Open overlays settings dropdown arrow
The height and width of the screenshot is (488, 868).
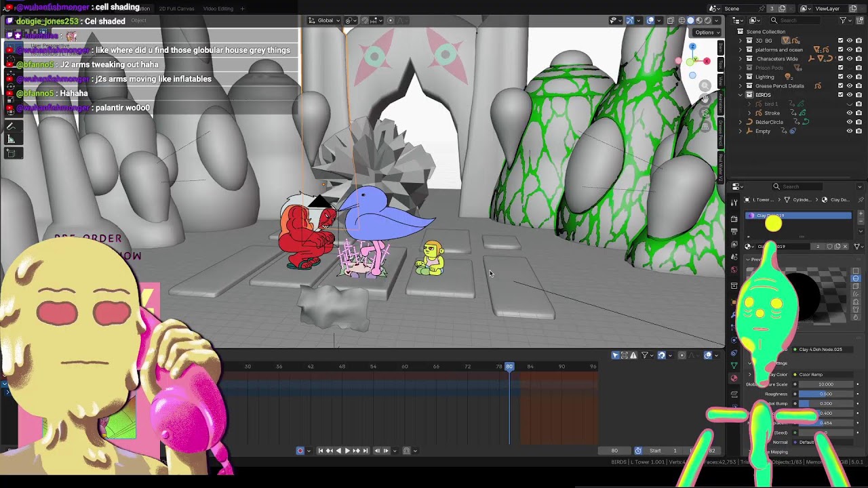tap(658, 20)
